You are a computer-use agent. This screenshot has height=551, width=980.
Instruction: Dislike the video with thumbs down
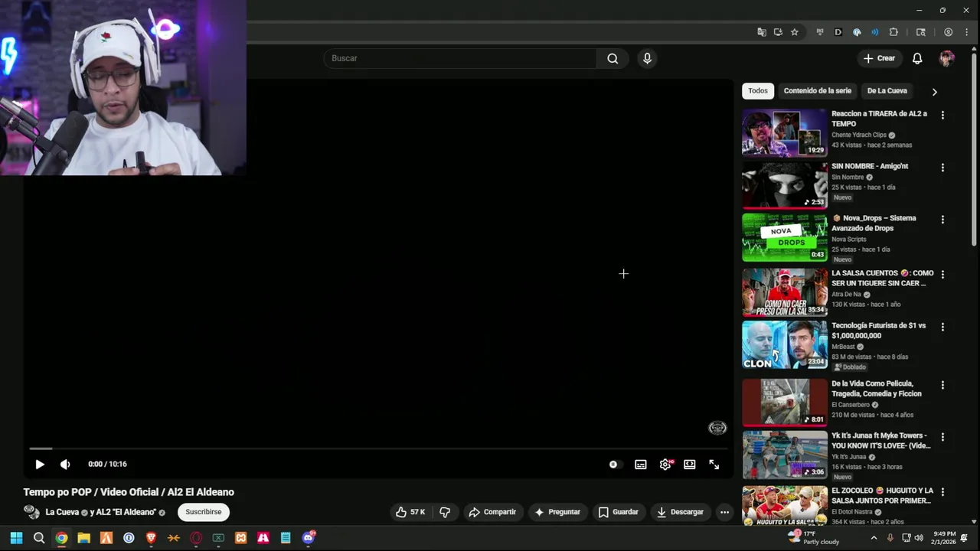click(x=445, y=512)
